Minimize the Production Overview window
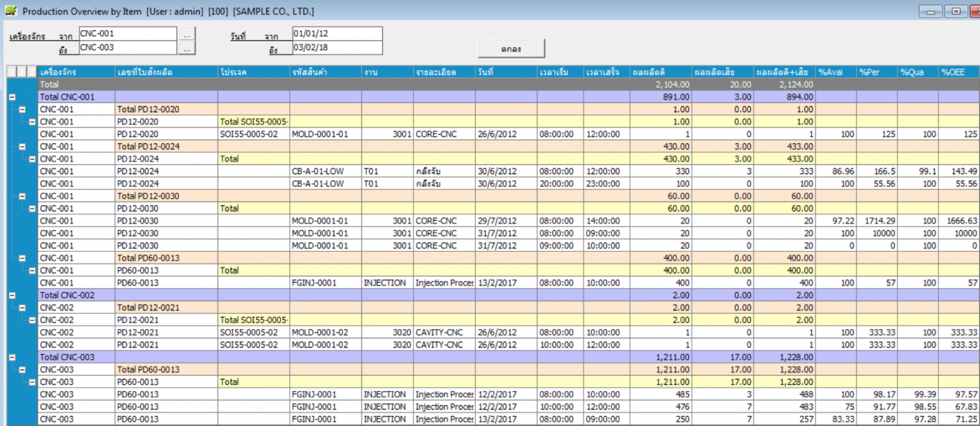 (930, 11)
